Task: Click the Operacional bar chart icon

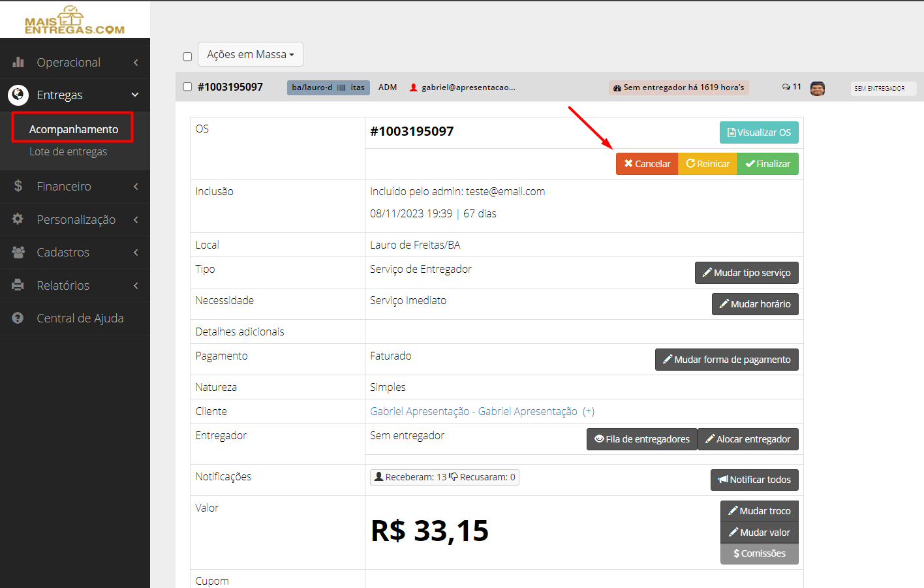Action: coord(18,62)
